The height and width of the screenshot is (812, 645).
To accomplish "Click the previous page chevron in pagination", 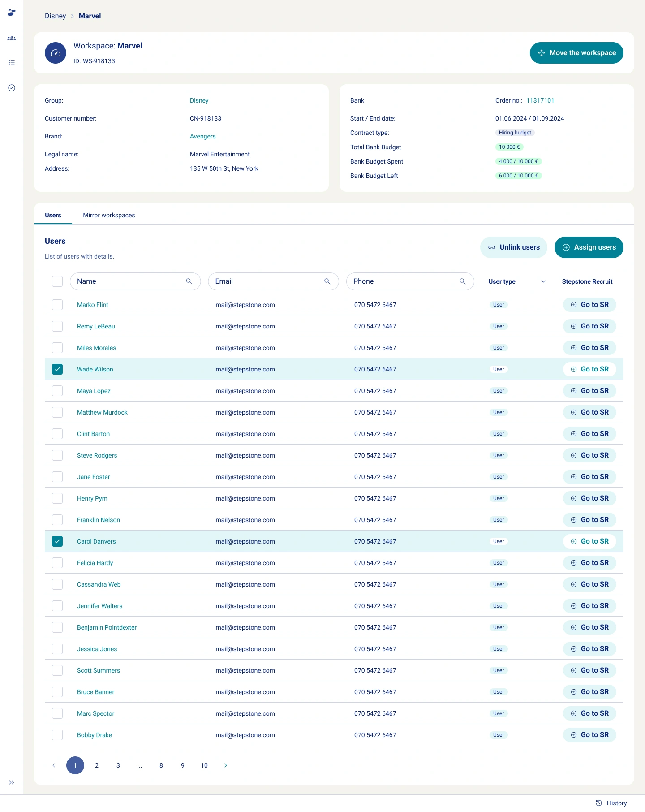I will (x=54, y=765).
